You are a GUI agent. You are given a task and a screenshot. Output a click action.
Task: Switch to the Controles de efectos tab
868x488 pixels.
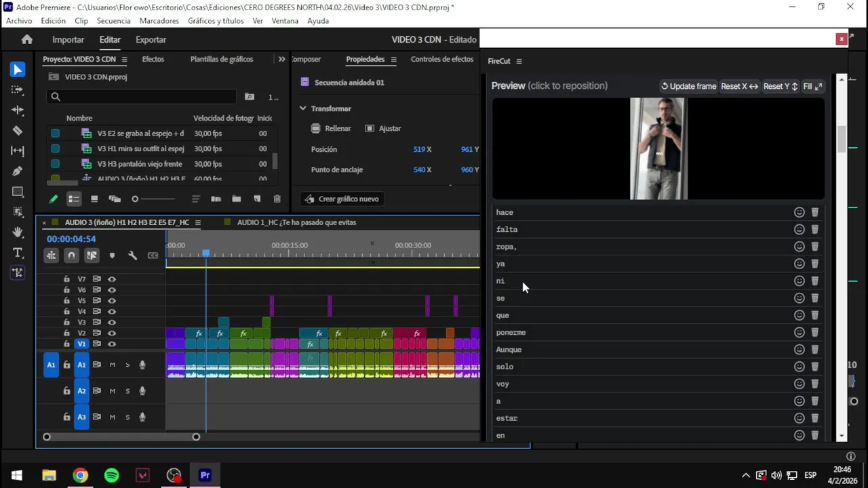pos(442,59)
